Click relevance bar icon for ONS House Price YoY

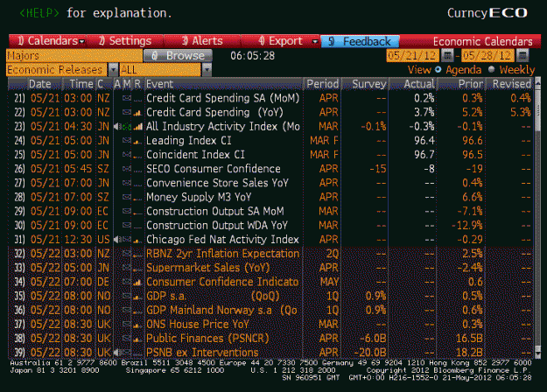(x=137, y=325)
